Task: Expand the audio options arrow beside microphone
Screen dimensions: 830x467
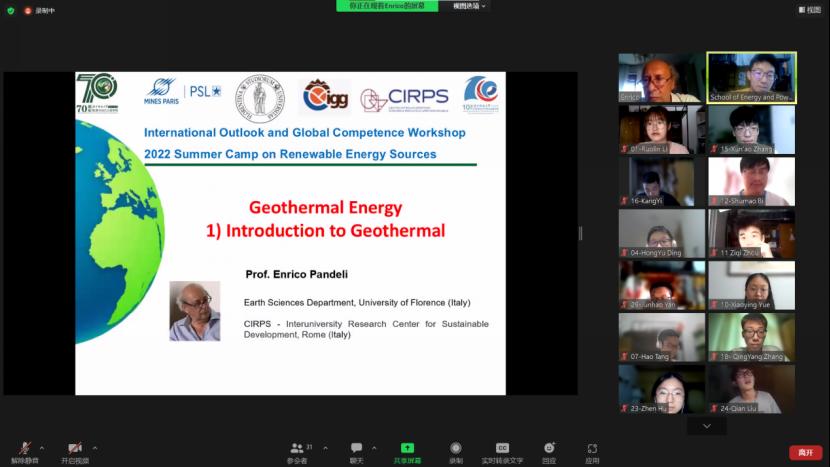Action: [x=42, y=448]
